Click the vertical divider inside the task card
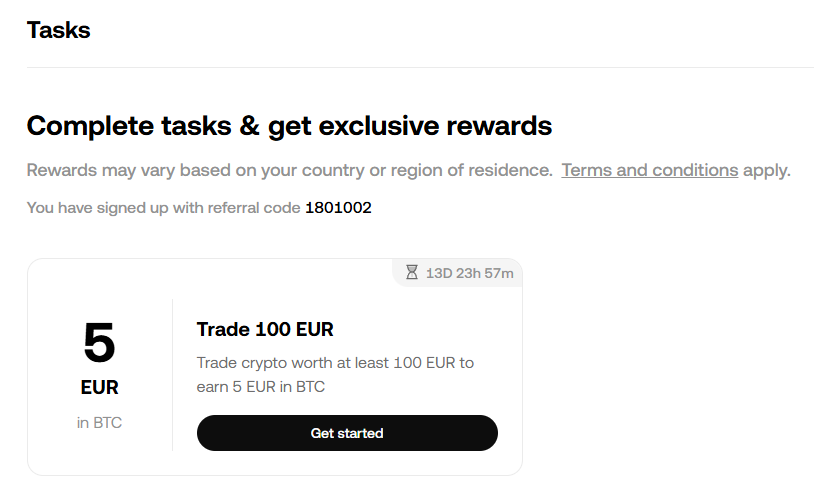The height and width of the screenshot is (492, 814). (x=172, y=375)
